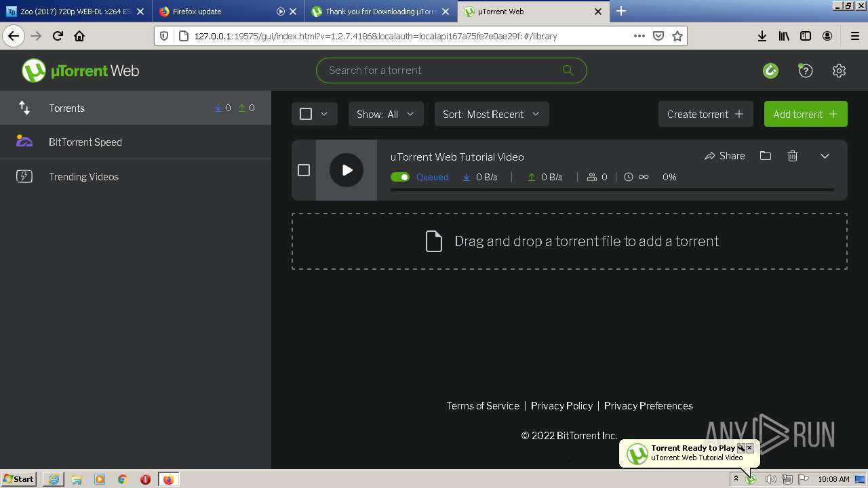Viewport: 868px width, 488px height.
Task: Open the Privacy Preferences link
Action: [648, 405]
